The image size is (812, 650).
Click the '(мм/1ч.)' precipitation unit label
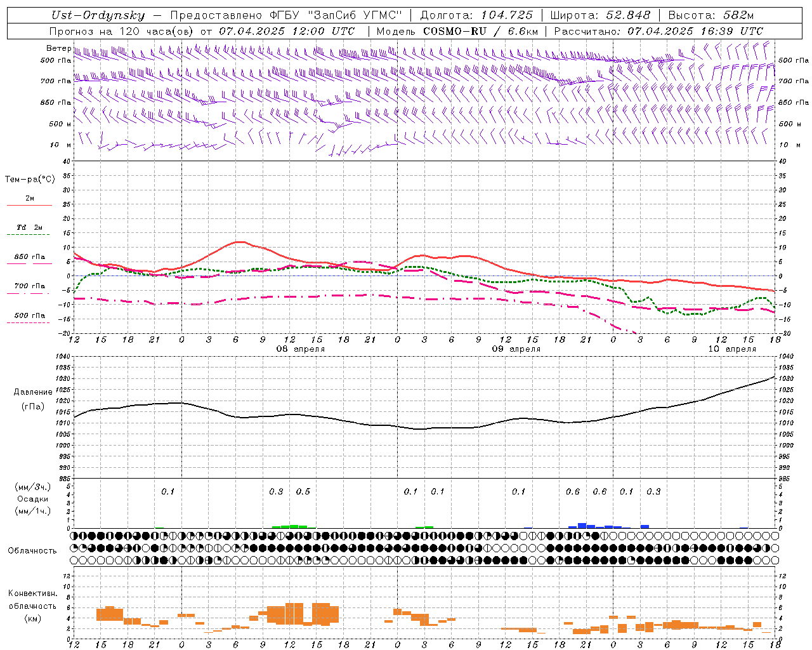click(33, 511)
